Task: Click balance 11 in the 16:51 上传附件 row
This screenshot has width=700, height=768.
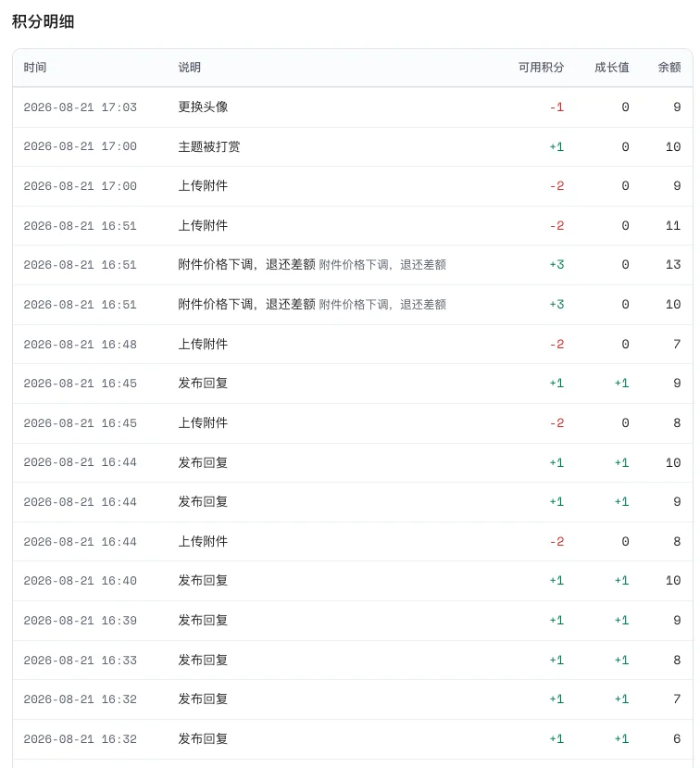Action: [x=673, y=226]
